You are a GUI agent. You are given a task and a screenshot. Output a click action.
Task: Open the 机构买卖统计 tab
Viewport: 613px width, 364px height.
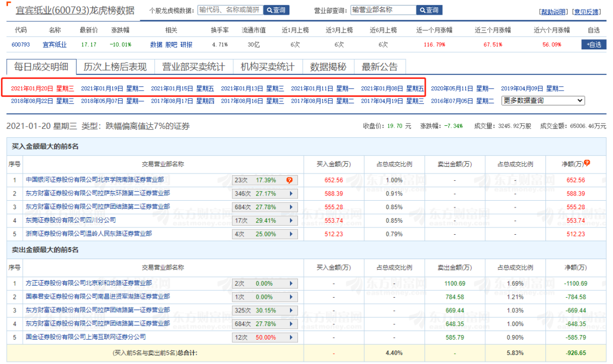[x=267, y=67]
